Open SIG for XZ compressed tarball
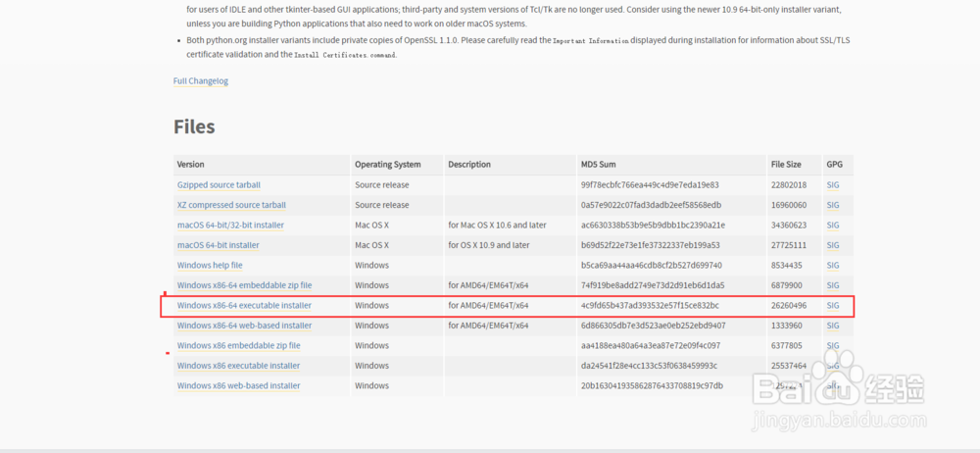The height and width of the screenshot is (453, 980). point(833,205)
